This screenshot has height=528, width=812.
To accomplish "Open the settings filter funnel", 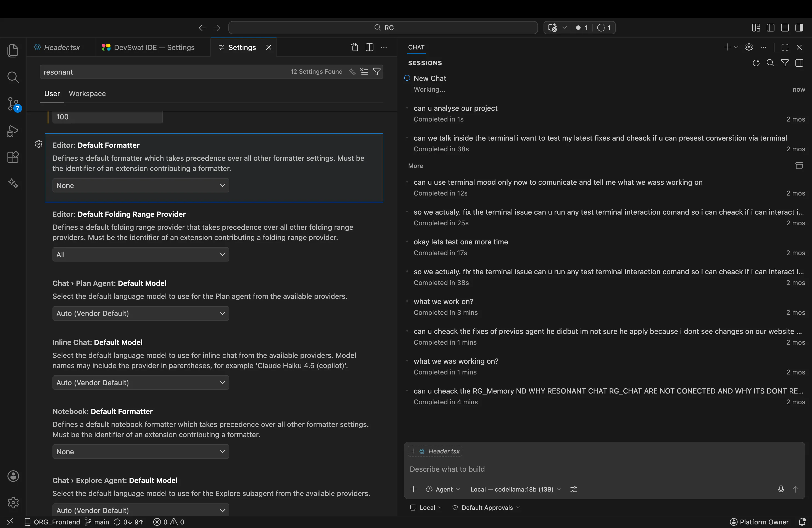I will point(377,72).
